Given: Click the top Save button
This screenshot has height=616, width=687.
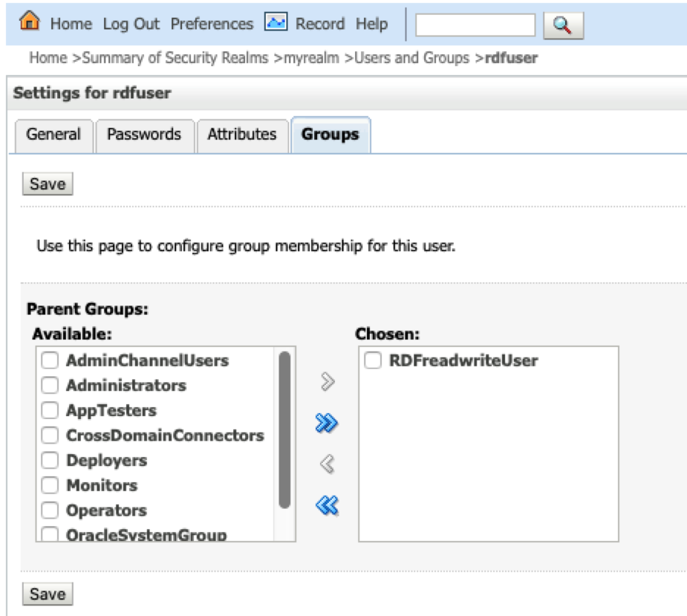Looking at the screenshot, I should [48, 184].
